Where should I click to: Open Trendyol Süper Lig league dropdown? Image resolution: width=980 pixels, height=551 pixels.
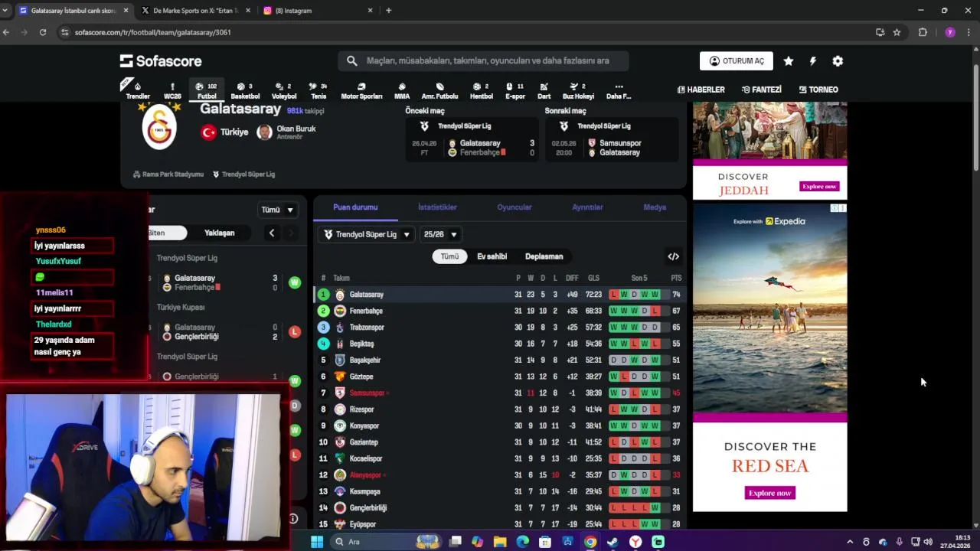[367, 234]
